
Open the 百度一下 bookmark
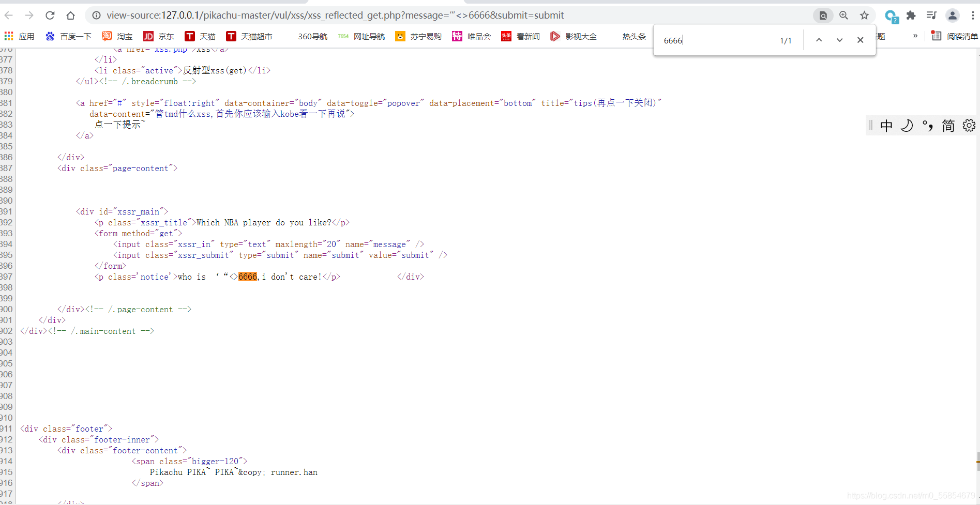(x=69, y=36)
